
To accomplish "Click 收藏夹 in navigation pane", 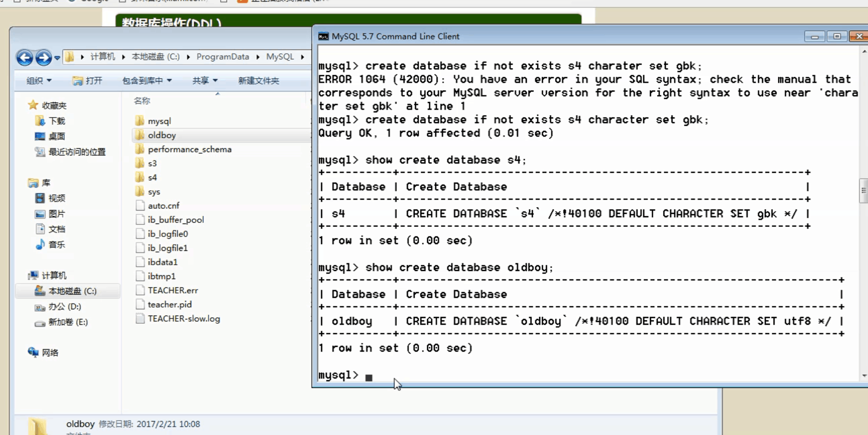I will 54,106.
